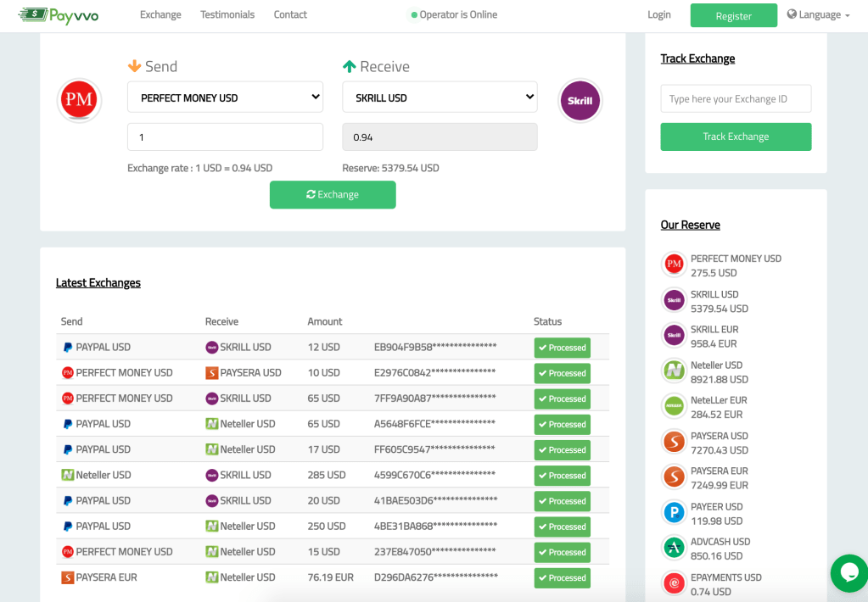Image resolution: width=868 pixels, height=602 pixels.
Task: Click AdvCash USD icon in reserve list
Action: [675, 548]
